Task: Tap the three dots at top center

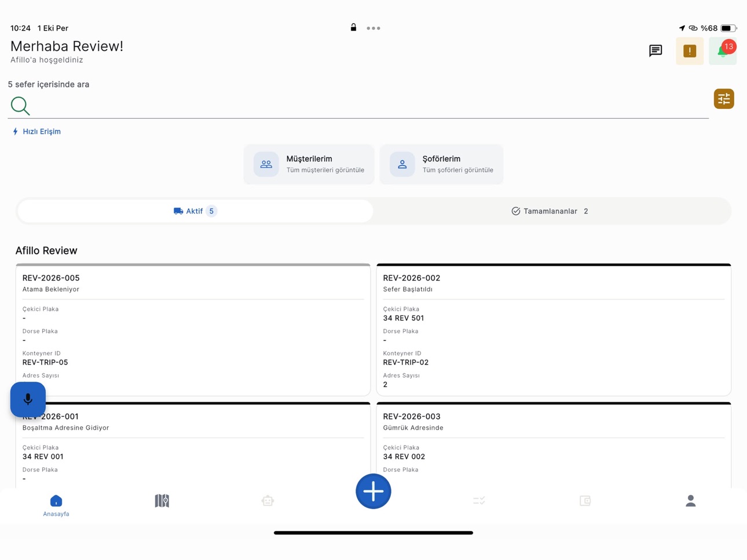Action: 373,28
